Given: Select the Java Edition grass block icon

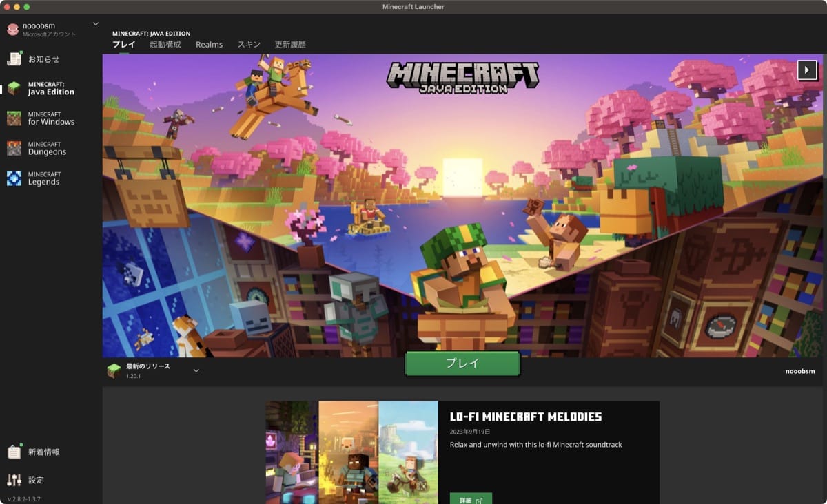Looking at the screenshot, I should point(14,88).
